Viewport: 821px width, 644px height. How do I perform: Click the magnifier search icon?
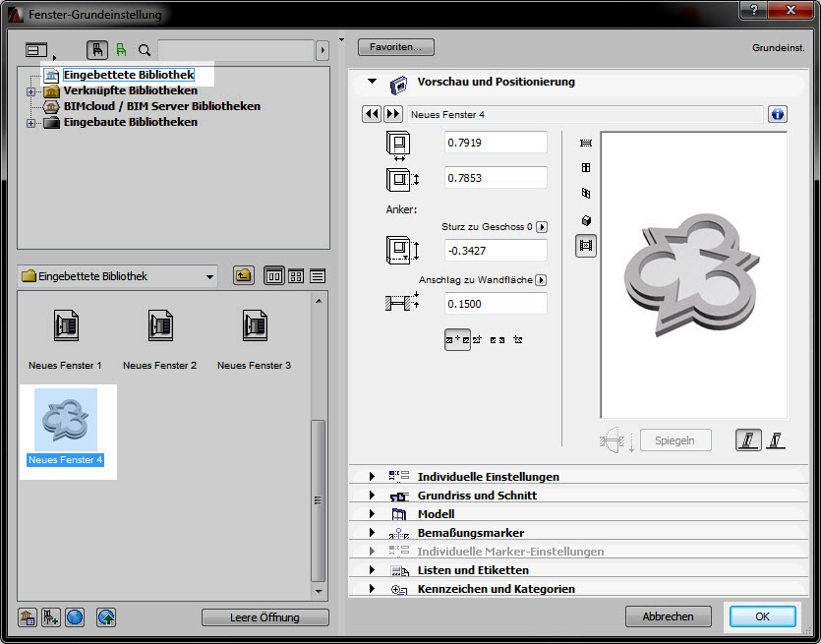[145, 50]
